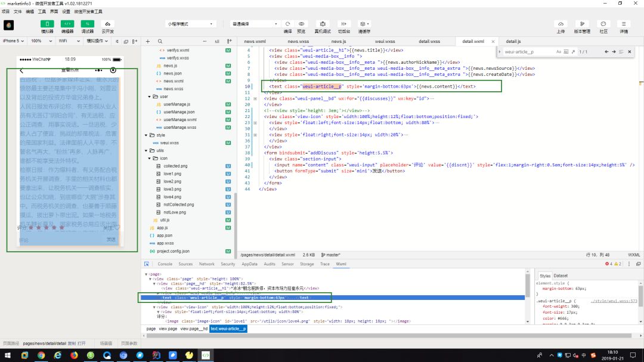Viewport: 644px width, 362px height.
Task: Open project.config.json in file tree
Action: coord(173,251)
